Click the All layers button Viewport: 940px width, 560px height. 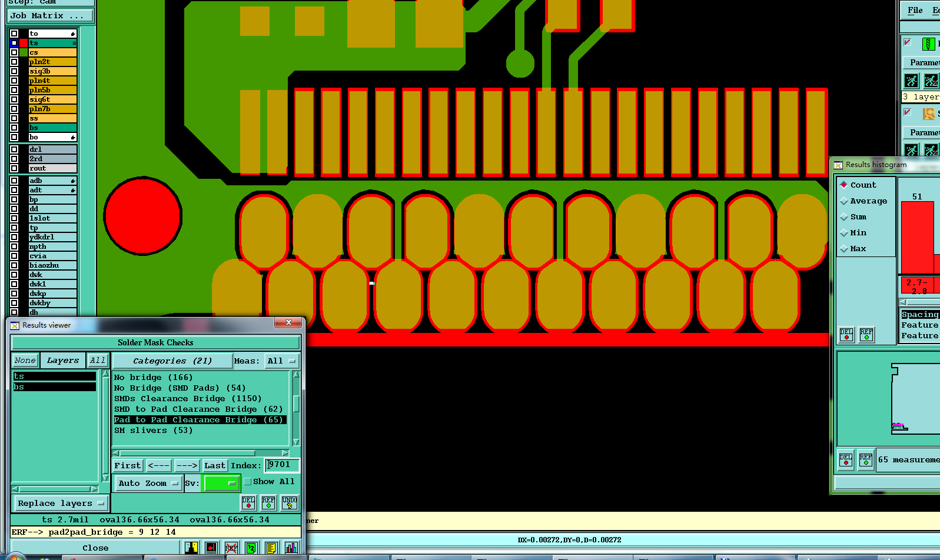[x=98, y=361]
